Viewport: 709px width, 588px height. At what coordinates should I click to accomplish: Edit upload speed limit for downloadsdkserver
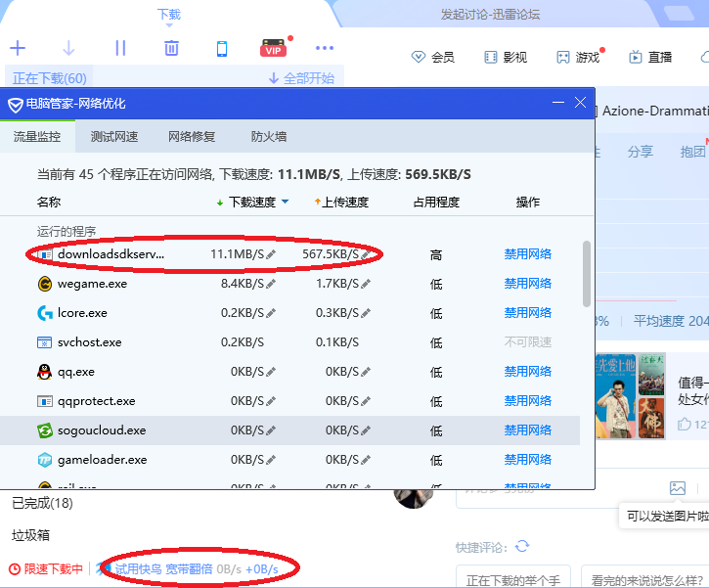(366, 254)
